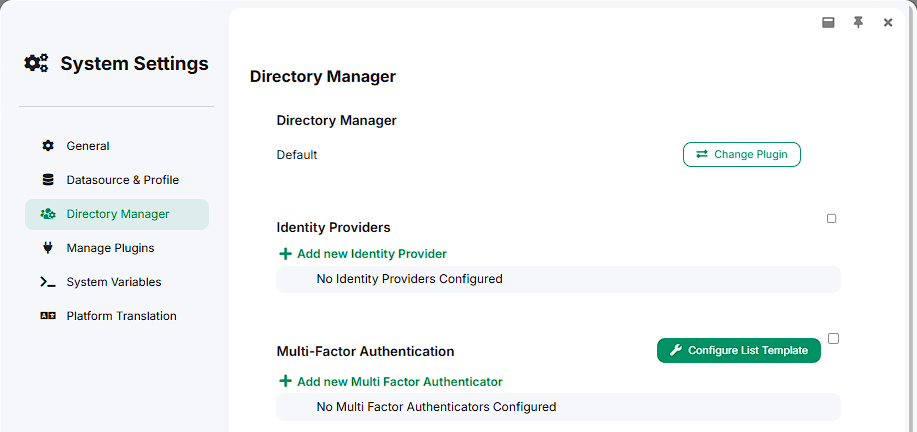Tick the Identity Providers section checkbox
Viewport: 917px width, 432px height.
click(832, 219)
